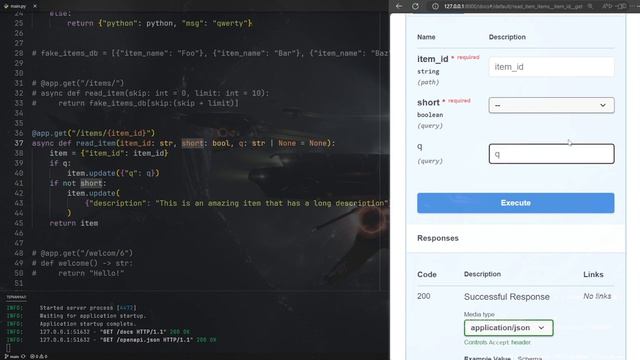Focus the q query input field
640x360 pixels.
(x=551, y=154)
